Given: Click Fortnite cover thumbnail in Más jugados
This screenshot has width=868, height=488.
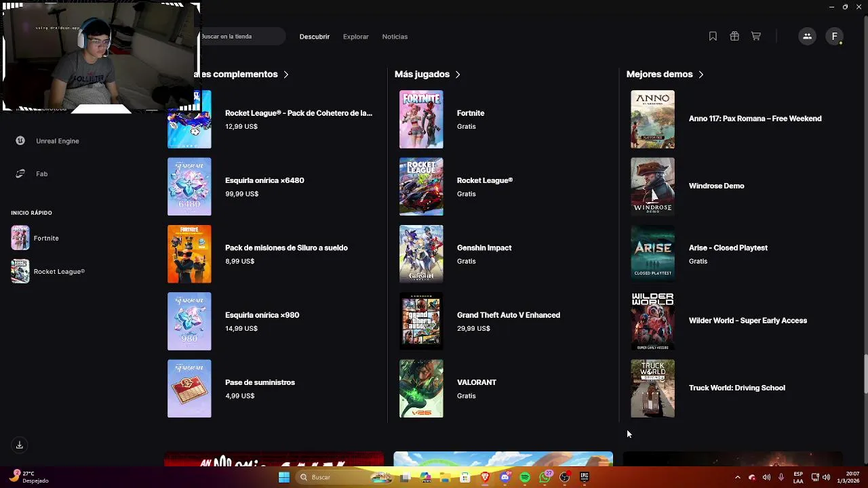Looking at the screenshot, I should pos(421,119).
